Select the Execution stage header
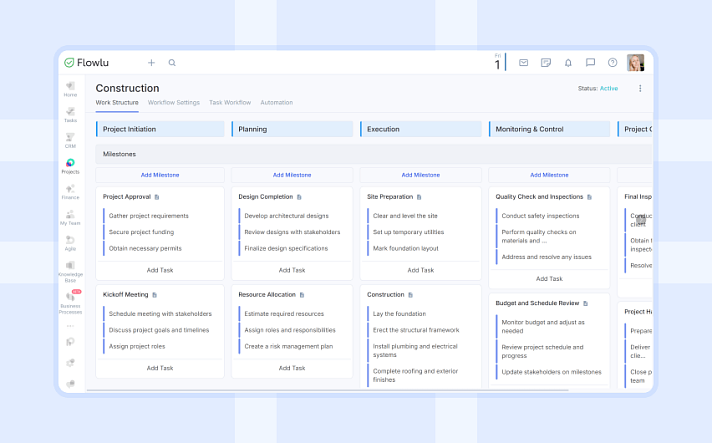712x443 pixels. pyautogui.click(x=420, y=129)
